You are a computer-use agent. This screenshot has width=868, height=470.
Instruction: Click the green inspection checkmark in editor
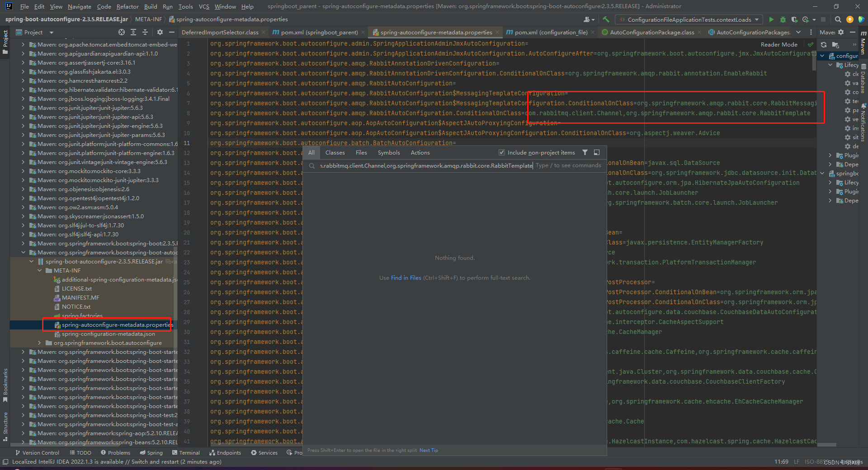pyautogui.click(x=811, y=44)
